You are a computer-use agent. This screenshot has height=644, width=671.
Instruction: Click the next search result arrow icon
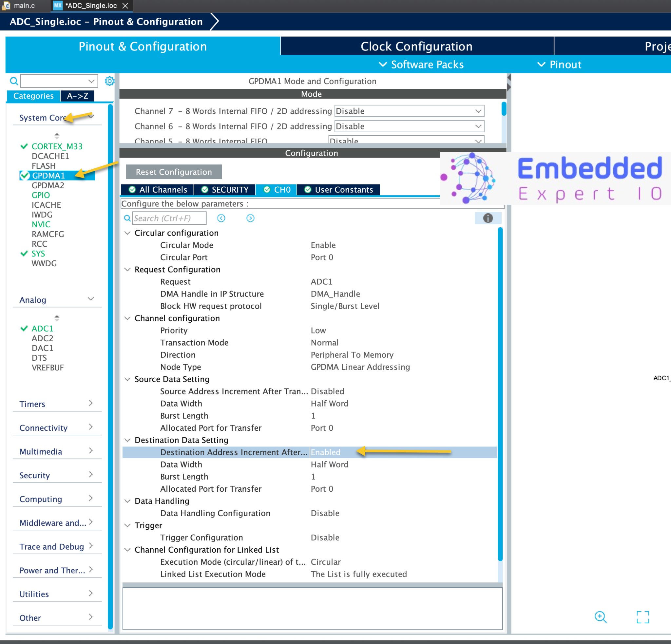pos(250,218)
